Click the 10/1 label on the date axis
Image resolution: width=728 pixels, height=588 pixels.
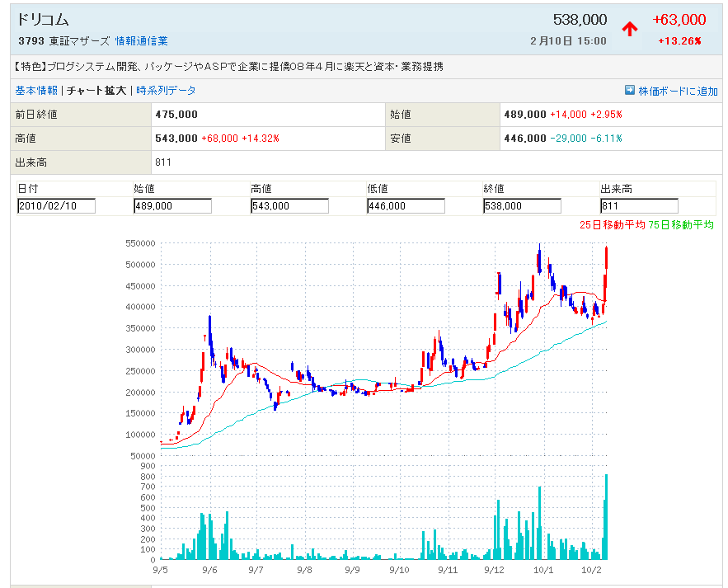[542, 570]
